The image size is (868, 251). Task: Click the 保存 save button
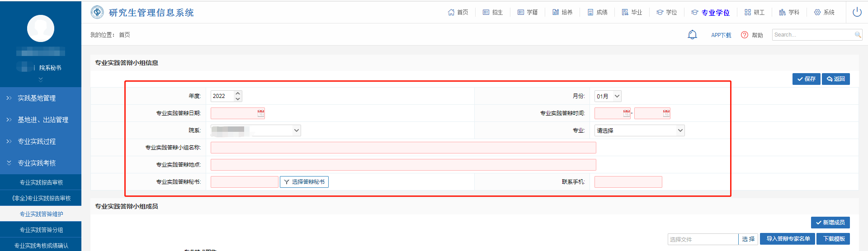point(806,79)
